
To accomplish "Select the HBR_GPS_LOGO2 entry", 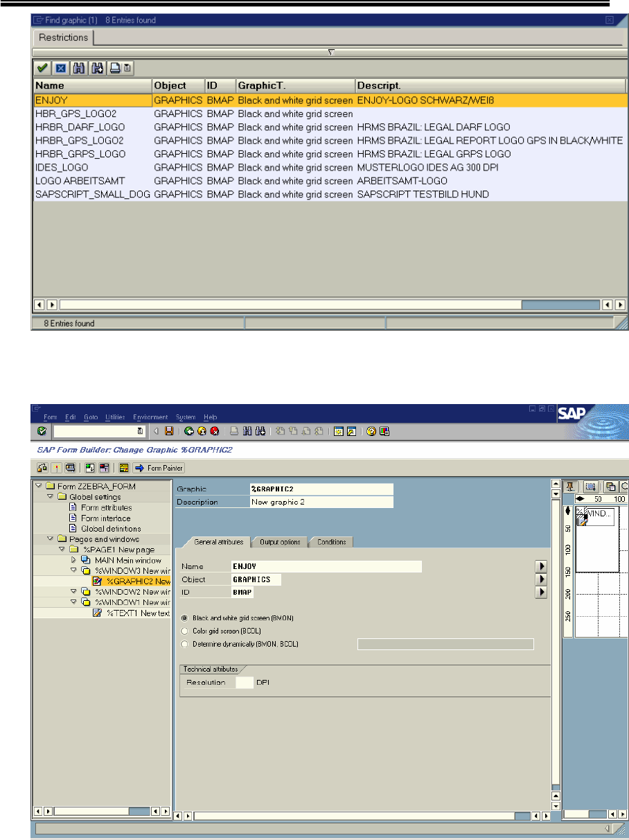I will [330, 114].
